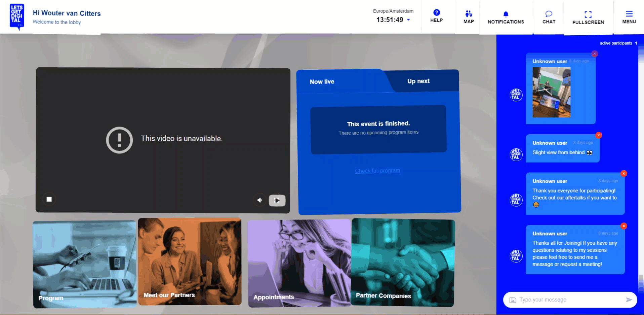
Task: Open the Meet our Partners tile
Action: 190,261
